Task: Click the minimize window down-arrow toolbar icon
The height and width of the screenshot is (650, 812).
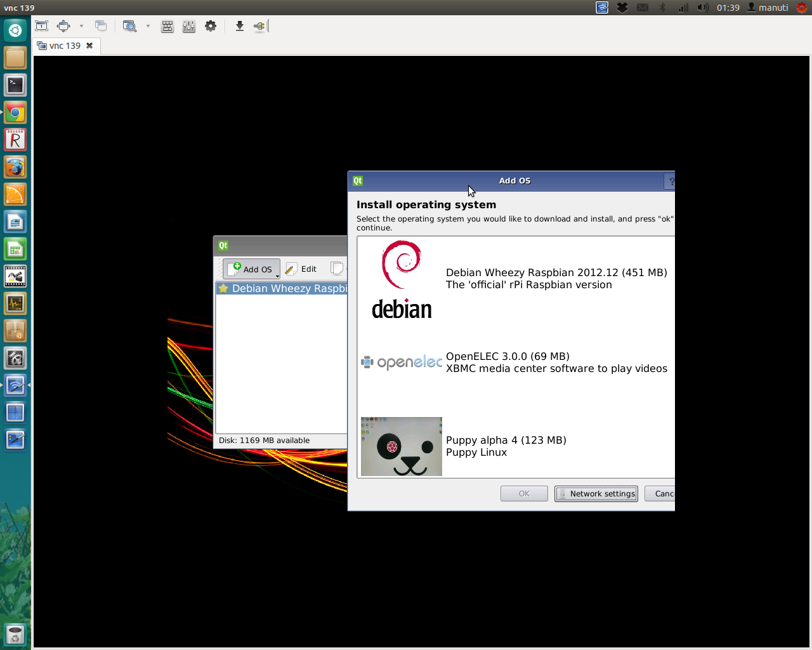Action: [x=239, y=26]
